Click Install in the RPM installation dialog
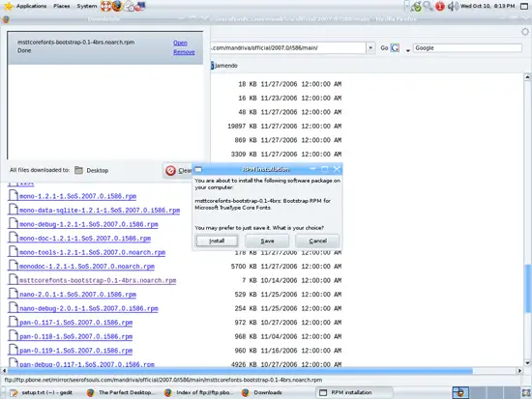This screenshot has width=532, height=399. (217, 241)
